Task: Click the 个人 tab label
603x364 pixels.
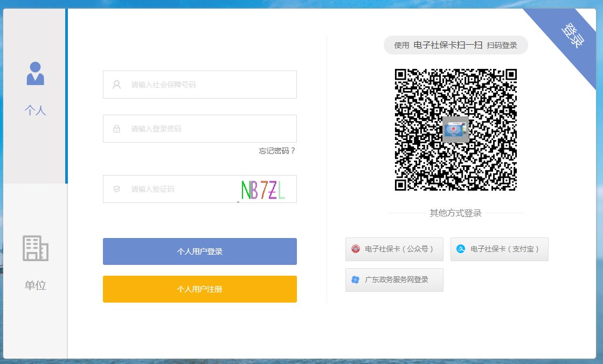Action: coord(36,110)
